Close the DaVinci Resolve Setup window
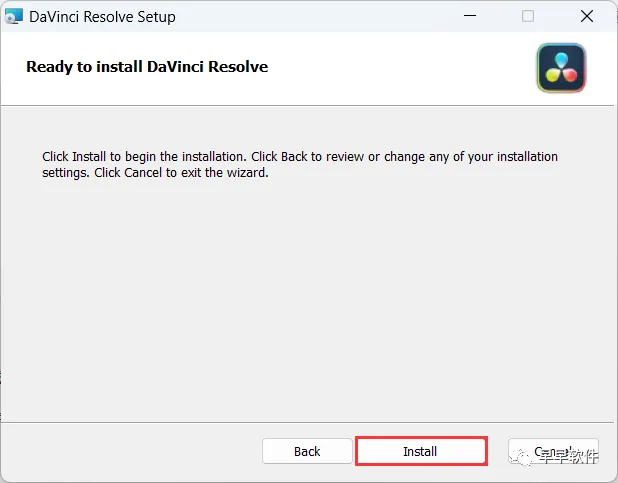618x483 pixels. 587,16
